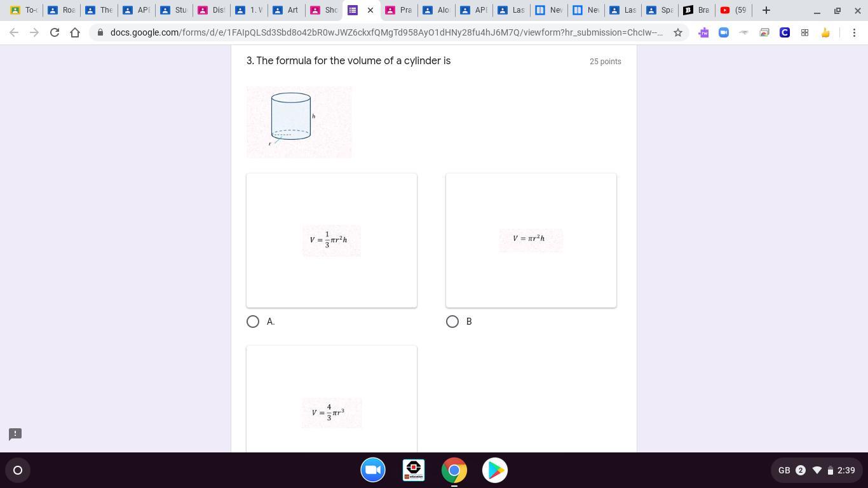The image size is (868, 488).
Task: Open the blue C extension icon
Action: [x=785, y=32]
